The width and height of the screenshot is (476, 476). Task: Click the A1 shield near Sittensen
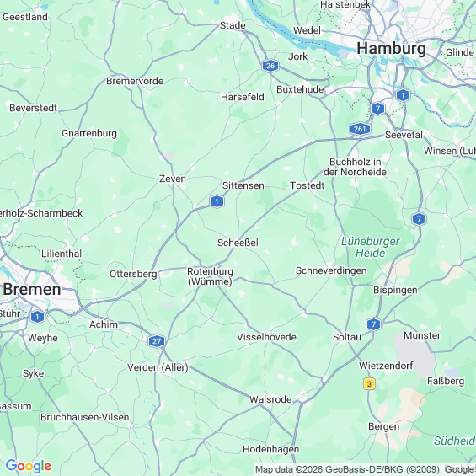[217, 201]
